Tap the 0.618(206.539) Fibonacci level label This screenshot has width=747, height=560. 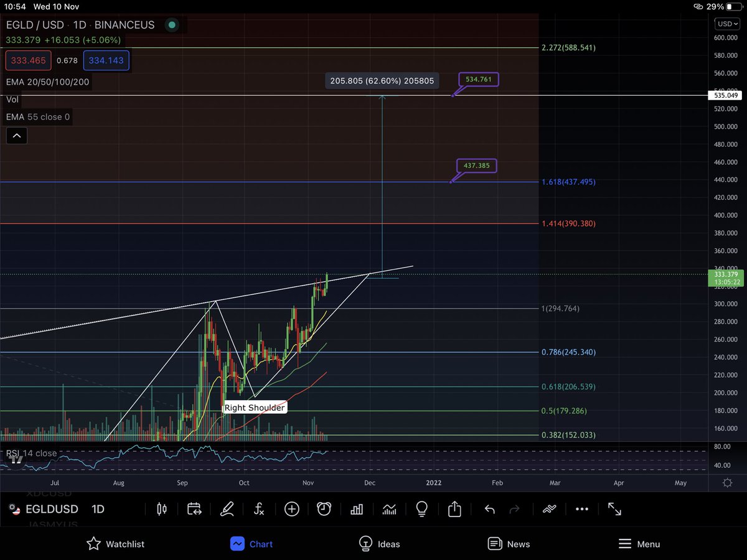(x=568, y=386)
